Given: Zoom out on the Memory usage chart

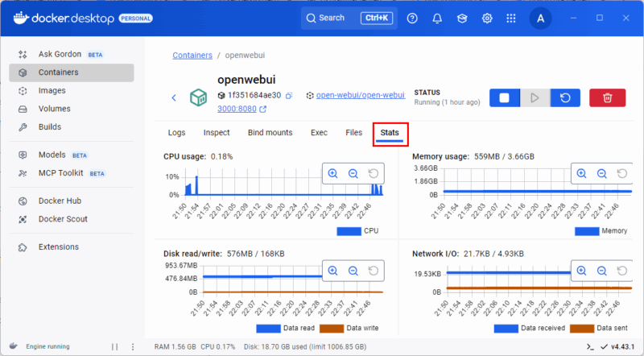Looking at the screenshot, I should [x=601, y=173].
